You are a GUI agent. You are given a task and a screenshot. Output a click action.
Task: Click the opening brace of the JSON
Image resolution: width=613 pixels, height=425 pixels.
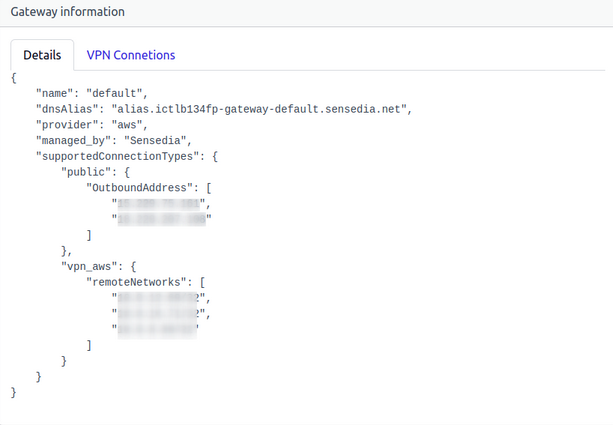click(x=14, y=78)
